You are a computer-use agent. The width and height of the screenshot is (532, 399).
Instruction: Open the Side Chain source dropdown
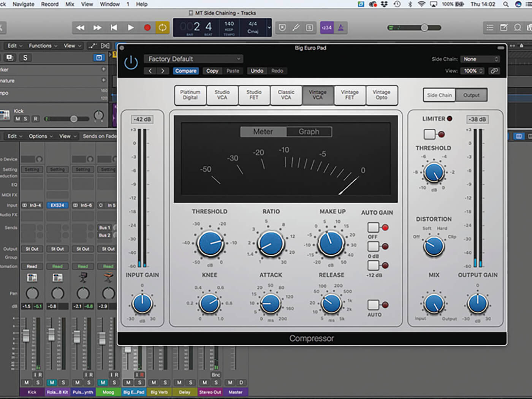pyautogui.click(x=480, y=59)
